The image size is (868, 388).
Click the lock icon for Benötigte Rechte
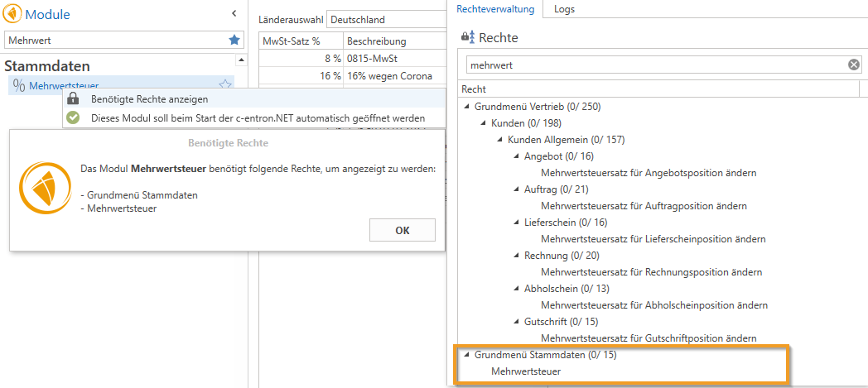tap(73, 99)
